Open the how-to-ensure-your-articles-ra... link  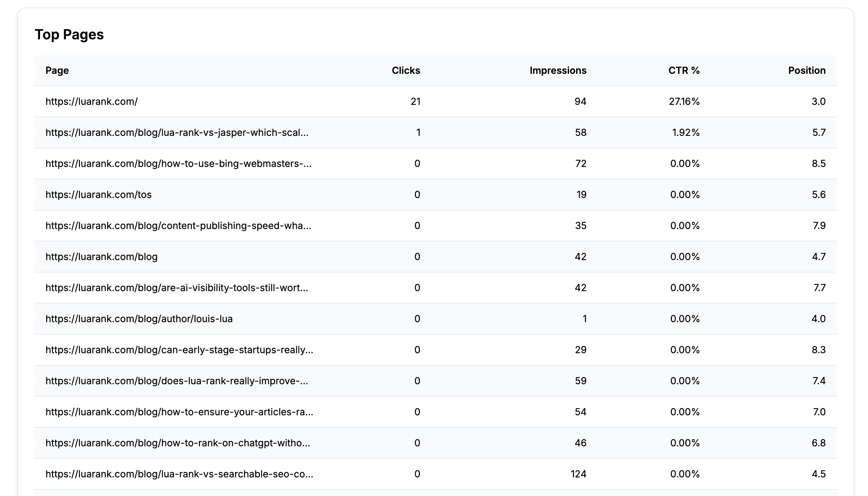[x=178, y=412]
